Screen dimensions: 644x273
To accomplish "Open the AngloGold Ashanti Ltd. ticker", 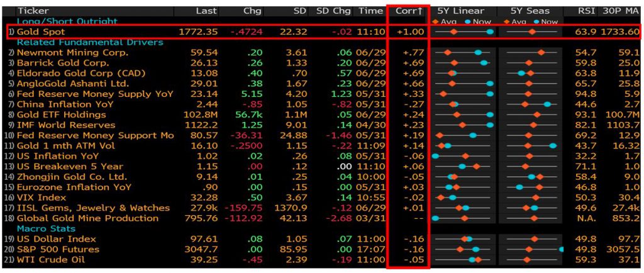I will pyautogui.click(x=73, y=84).
